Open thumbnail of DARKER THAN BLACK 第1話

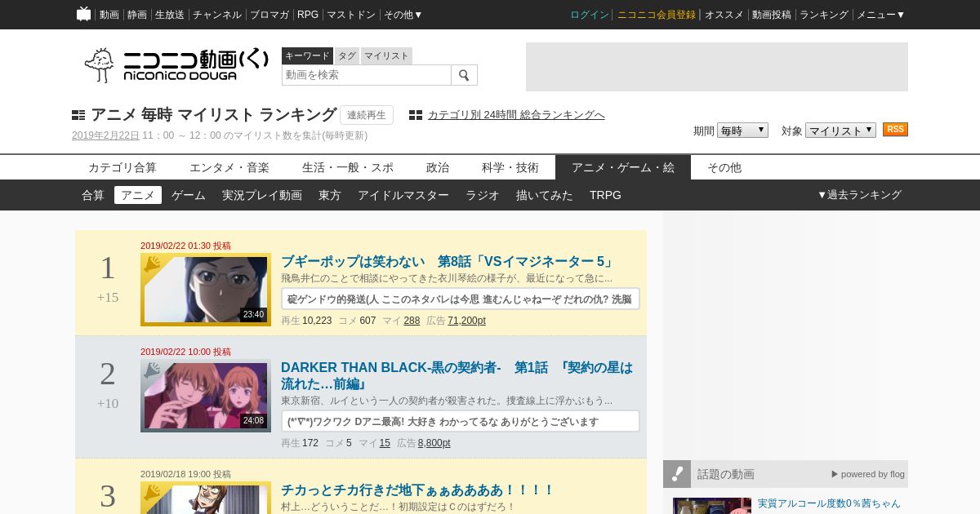tap(206, 396)
